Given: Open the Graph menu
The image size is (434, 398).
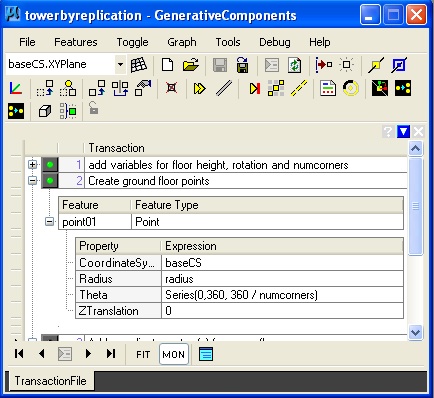Looking at the screenshot, I should pos(182,42).
